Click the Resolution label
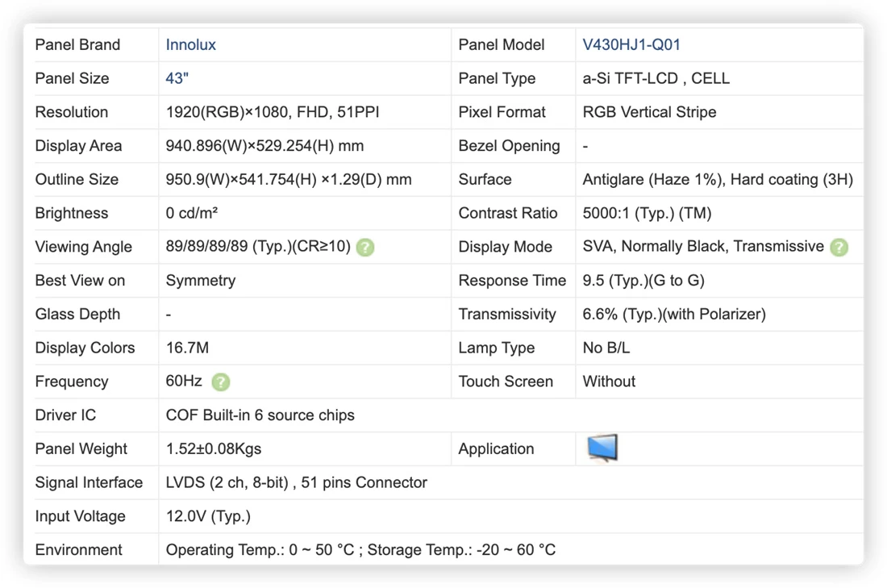The width and height of the screenshot is (887, 588). coord(71,112)
